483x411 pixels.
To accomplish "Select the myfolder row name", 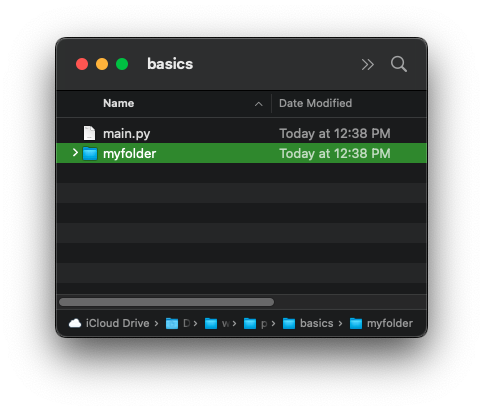I will [x=129, y=154].
